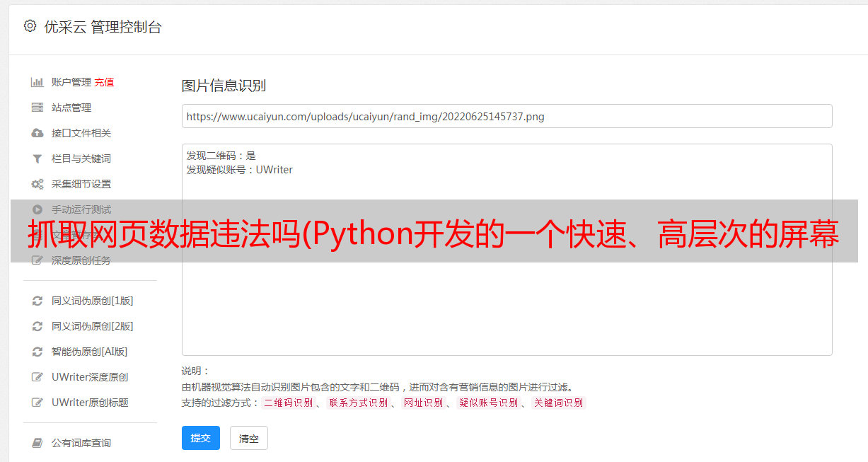Click the 二维码识别 filter tag
This screenshot has height=462, width=868.
click(288, 403)
